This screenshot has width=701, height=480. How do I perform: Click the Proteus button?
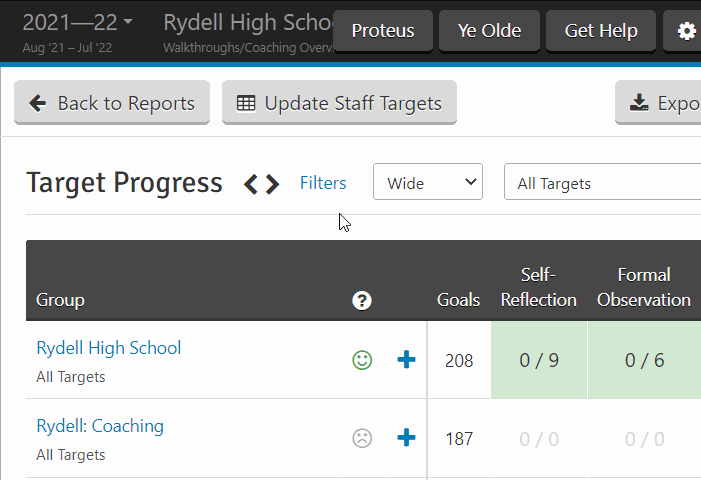pos(383,31)
